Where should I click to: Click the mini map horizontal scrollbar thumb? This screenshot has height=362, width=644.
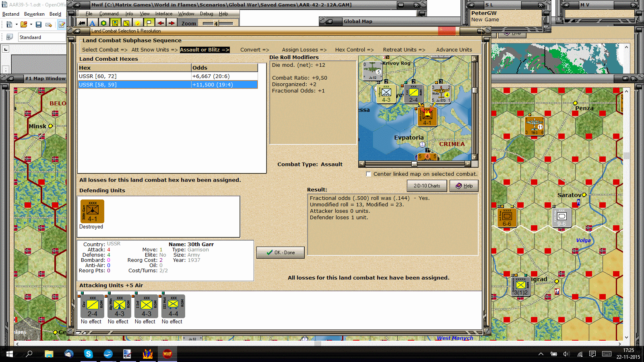pyautogui.click(x=414, y=164)
